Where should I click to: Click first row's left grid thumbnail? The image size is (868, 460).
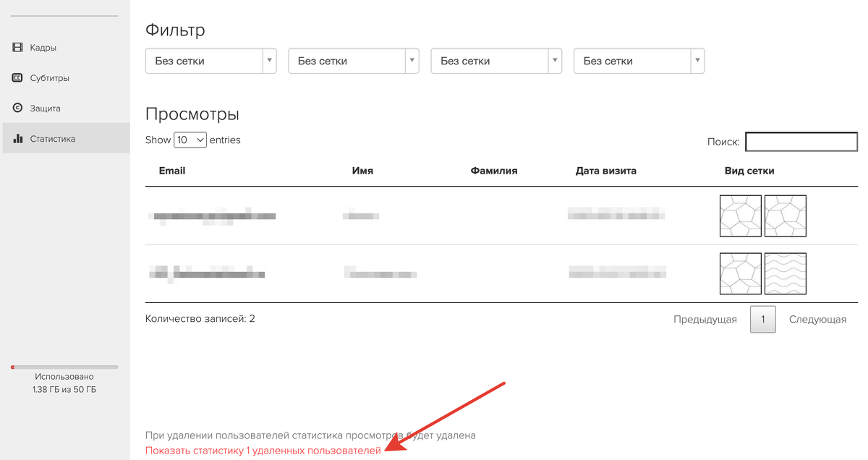click(x=741, y=216)
